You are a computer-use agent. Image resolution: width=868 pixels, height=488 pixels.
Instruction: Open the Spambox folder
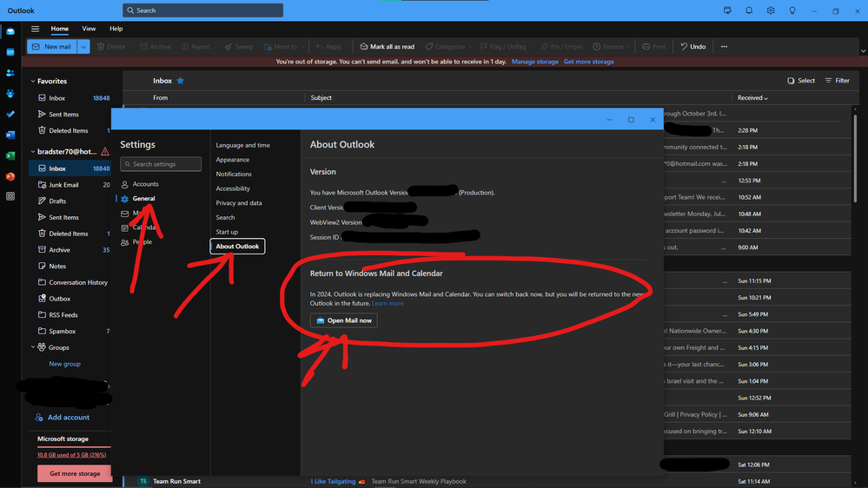tap(62, 332)
